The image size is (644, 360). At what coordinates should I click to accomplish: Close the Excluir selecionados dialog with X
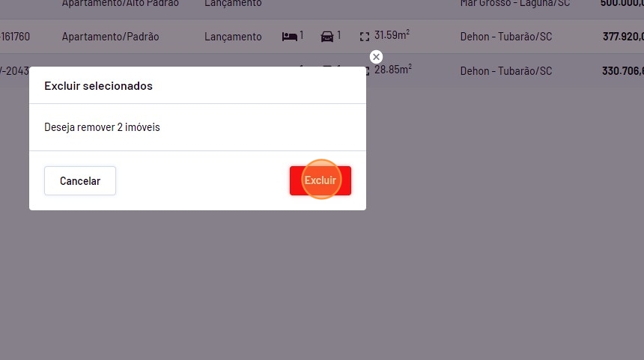click(376, 57)
